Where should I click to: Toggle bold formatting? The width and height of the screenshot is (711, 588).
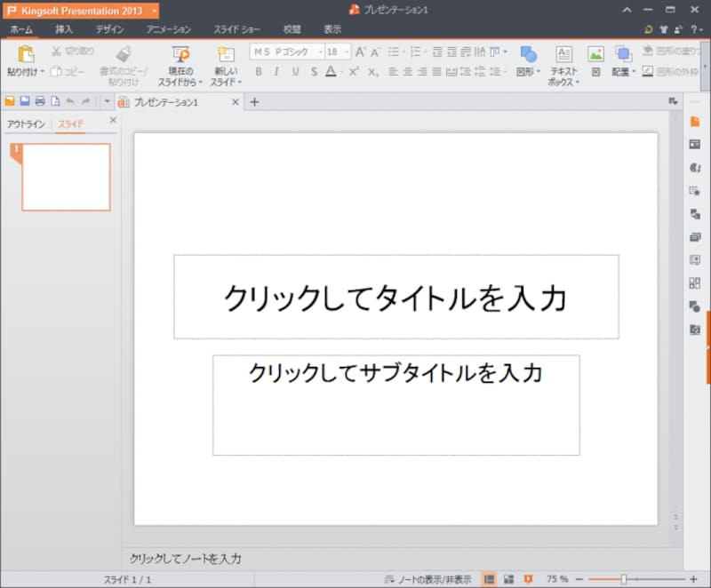coord(259,71)
